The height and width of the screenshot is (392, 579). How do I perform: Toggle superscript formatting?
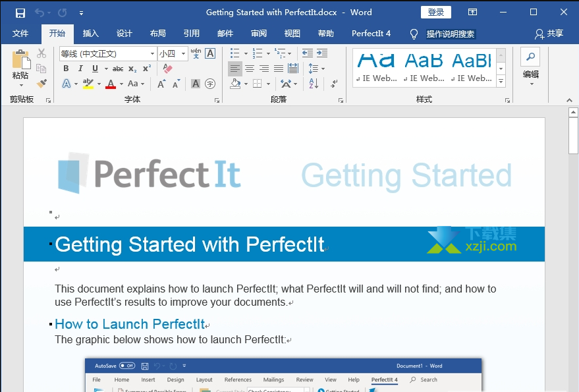coord(147,69)
